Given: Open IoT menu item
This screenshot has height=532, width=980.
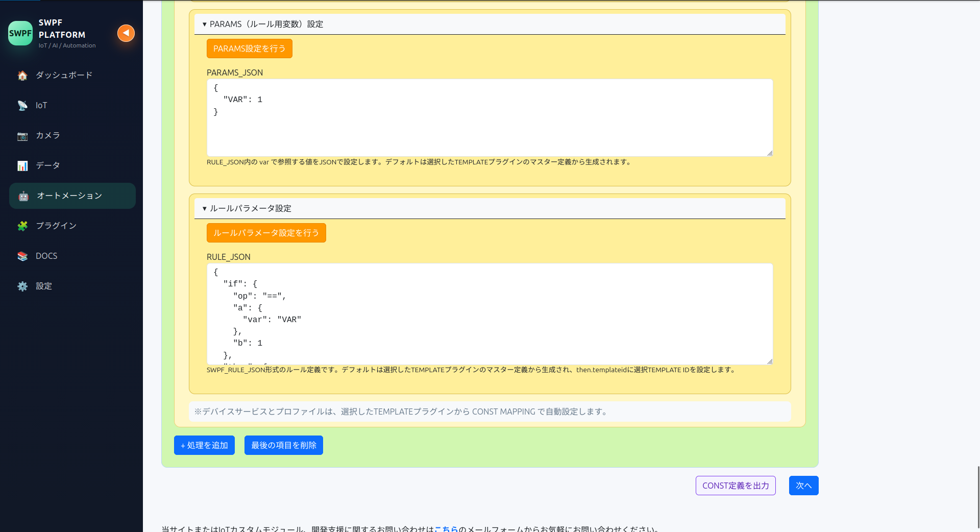Looking at the screenshot, I should 72,105.
